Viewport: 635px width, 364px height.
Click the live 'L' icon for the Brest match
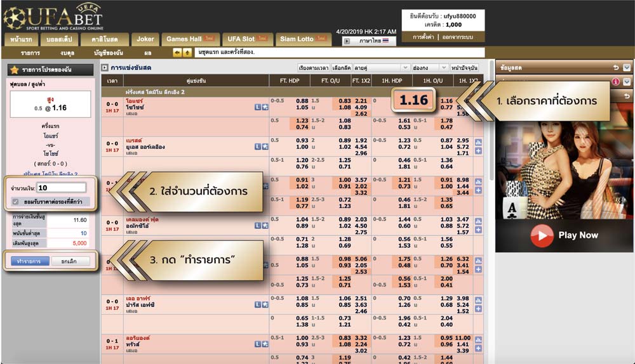tap(258, 146)
